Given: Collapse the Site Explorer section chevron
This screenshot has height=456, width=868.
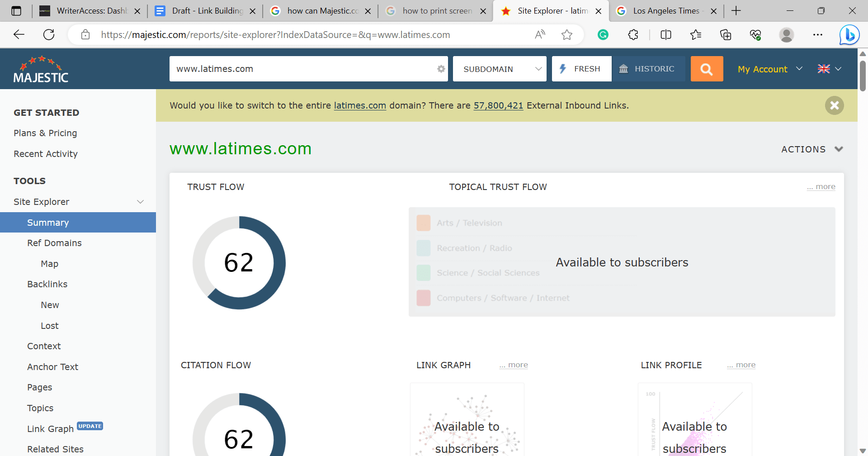Looking at the screenshot, I should (140, 202).
